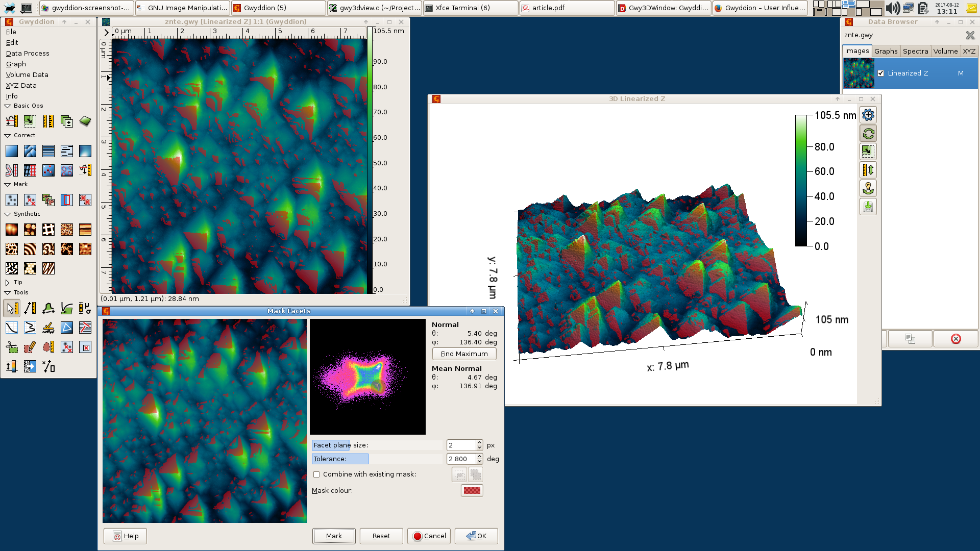Open the Level data by plane icon

coord(11,151)
